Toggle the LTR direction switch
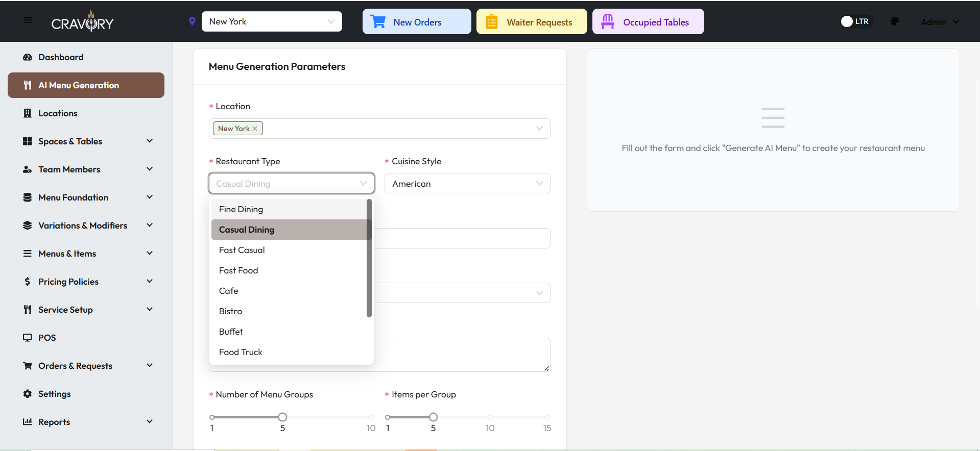Viewport: 980px width, 451px height. [856, 21]
